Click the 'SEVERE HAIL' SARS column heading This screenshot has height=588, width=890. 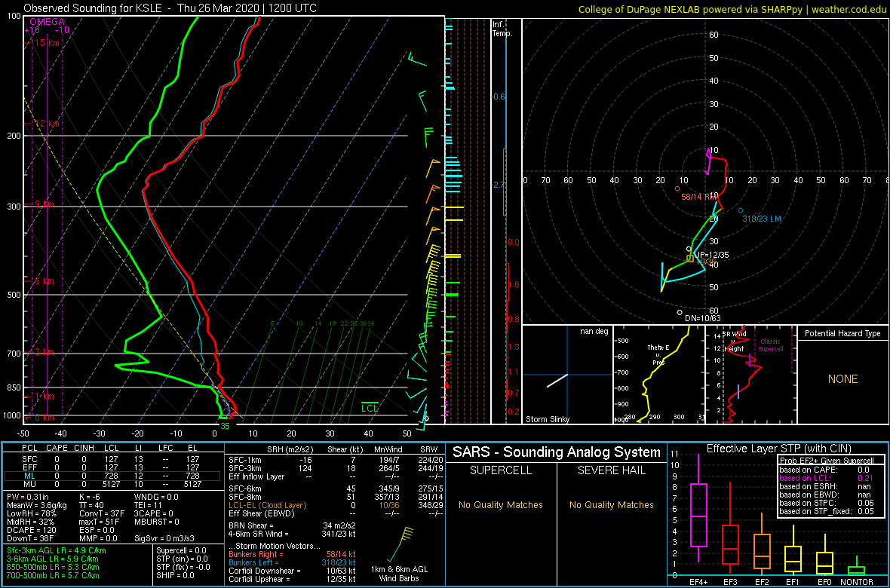[612, 470]
